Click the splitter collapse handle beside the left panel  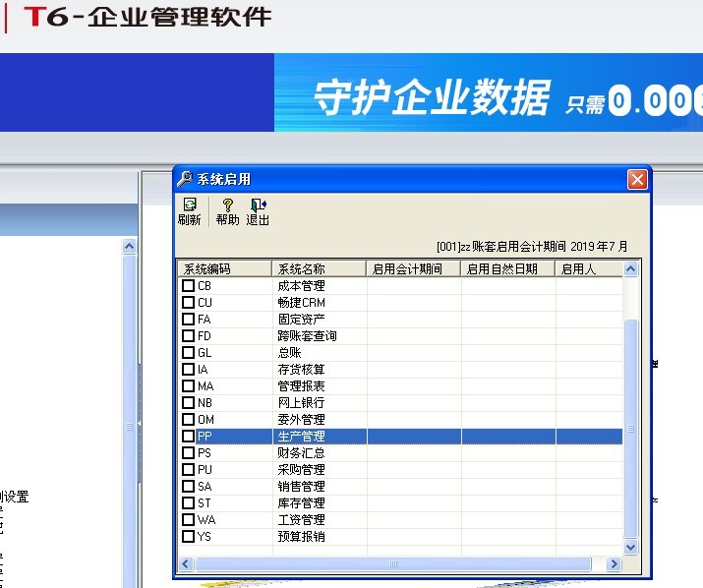coord(139,424)
